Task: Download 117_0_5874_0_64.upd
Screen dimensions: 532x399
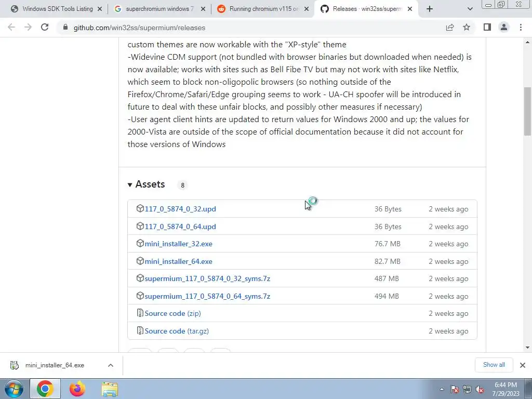Action: tap(180, 227)
